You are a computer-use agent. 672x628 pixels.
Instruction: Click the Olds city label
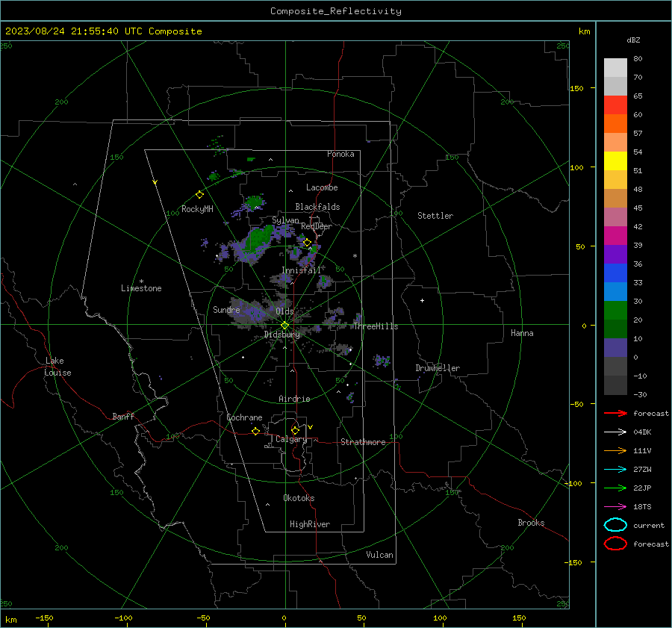[x=284, y=311]
